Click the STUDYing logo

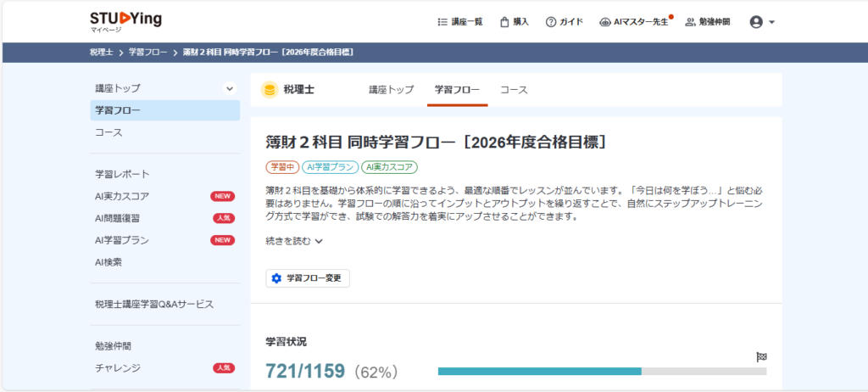(125, 20)
